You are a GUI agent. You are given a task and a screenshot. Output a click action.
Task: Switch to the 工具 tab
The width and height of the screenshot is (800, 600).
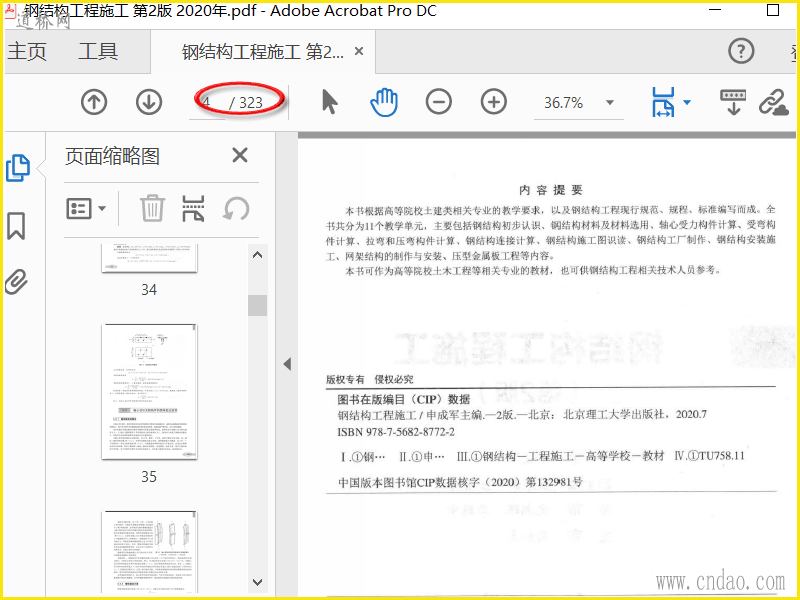click(x=98, y=52)
